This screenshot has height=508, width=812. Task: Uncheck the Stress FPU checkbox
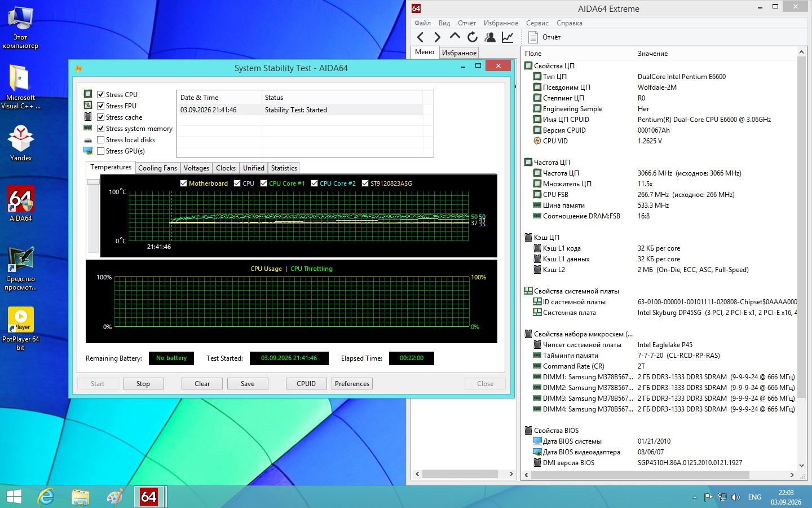tap(100, 106)
